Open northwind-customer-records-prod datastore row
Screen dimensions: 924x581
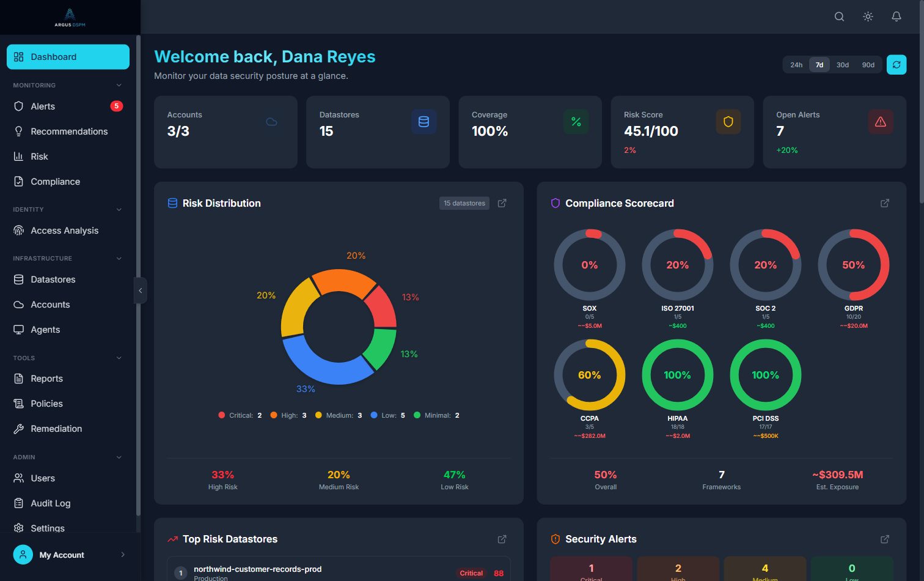(339, 569)
